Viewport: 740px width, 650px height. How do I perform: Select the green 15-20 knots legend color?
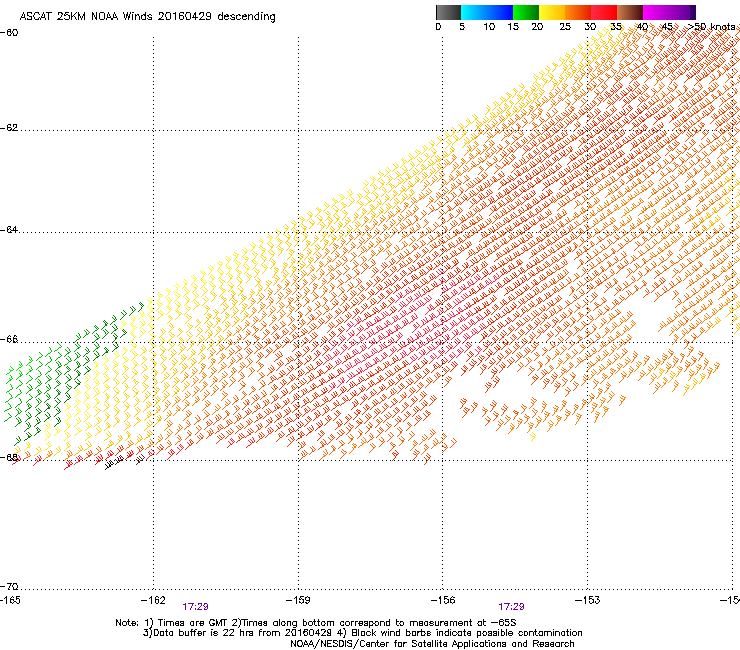pos(526,12)
